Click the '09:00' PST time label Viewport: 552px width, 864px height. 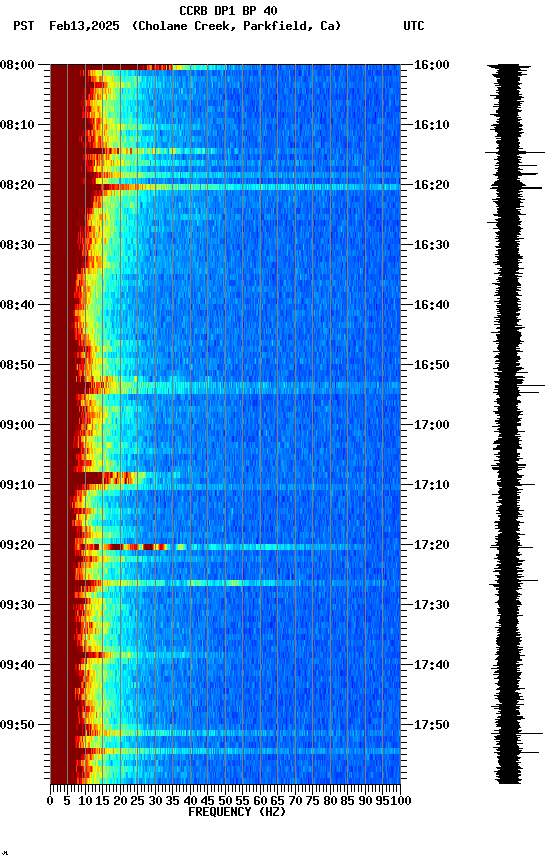point(17,425)
